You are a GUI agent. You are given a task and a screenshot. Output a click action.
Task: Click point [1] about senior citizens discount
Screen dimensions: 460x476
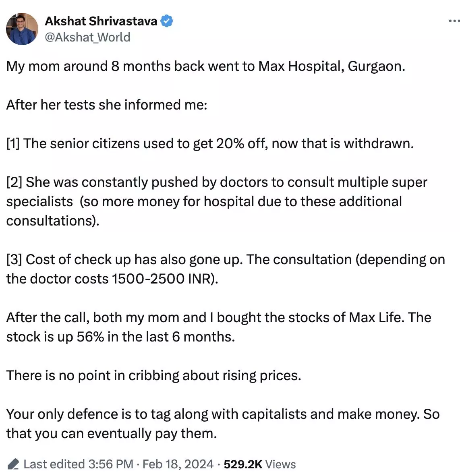pyautogui.click(x=210, y=143)
